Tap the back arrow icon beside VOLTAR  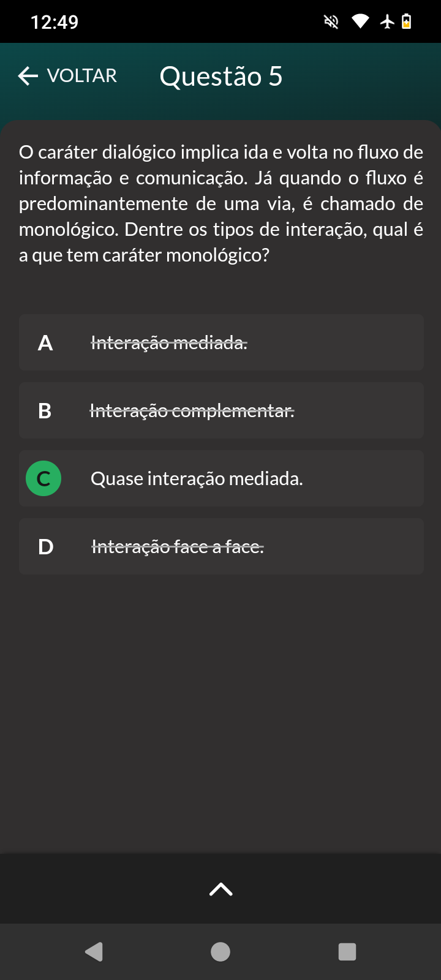click(x=28, y=76)
